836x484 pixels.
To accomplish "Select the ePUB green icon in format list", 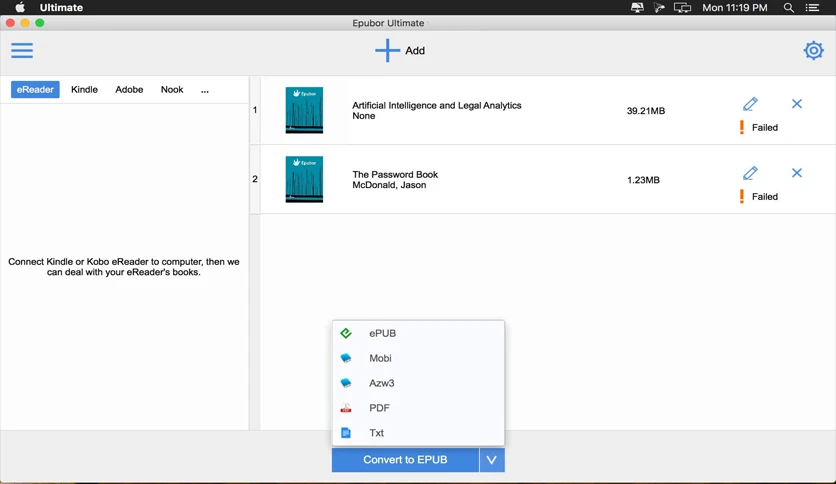I will click(x=346, y=333).
